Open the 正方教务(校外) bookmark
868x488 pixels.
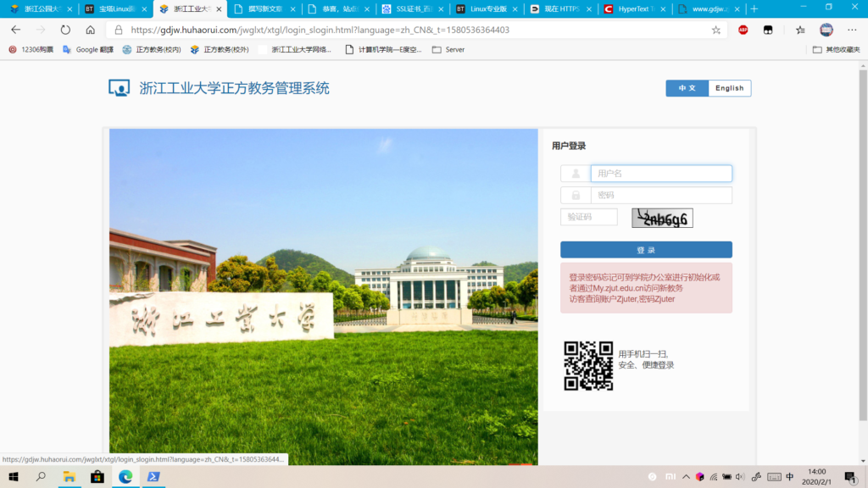click(x=220, y=49)
